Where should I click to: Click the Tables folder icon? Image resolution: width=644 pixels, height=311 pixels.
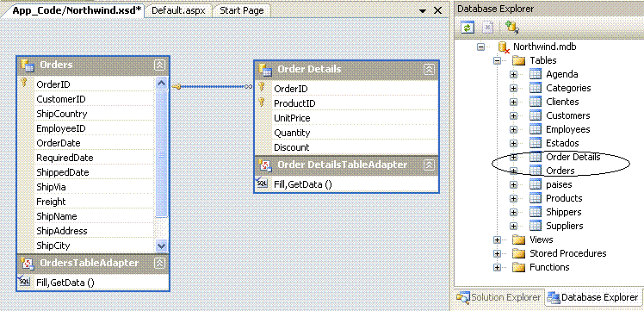click(520, 61)
